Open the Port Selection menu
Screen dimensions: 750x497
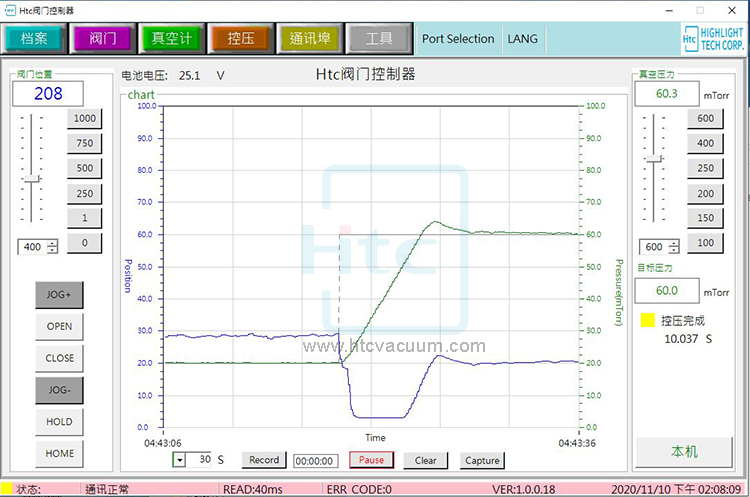458,39
